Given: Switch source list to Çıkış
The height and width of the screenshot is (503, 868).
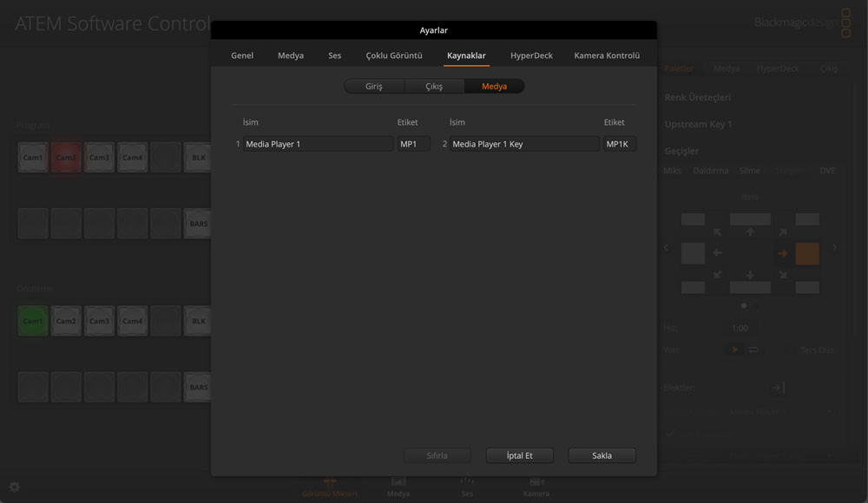Looking at the screenshot, I should coord(434,87).
